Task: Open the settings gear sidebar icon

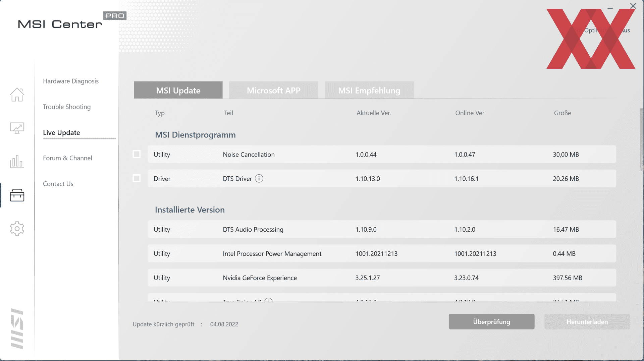Action: [x=17, y=229]
